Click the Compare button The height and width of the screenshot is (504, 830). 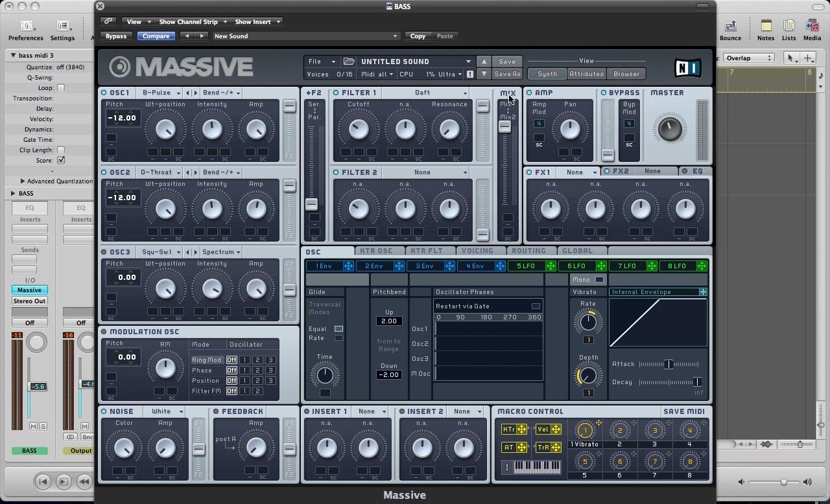pos(156,36)
